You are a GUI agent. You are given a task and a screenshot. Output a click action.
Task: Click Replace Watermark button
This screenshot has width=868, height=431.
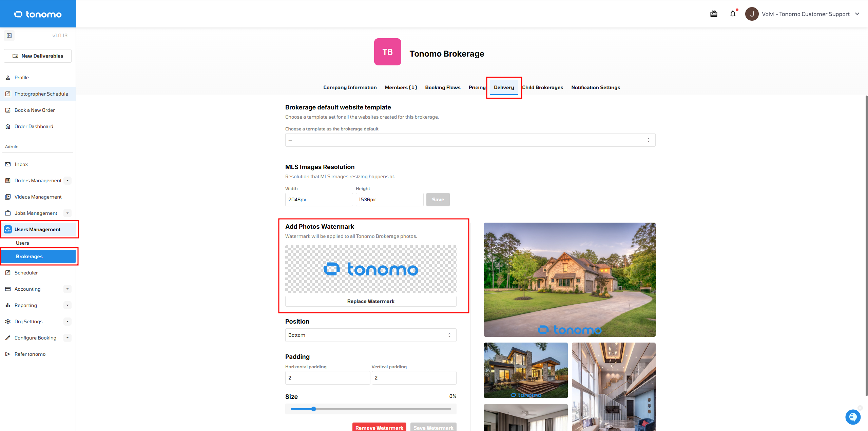371,301
